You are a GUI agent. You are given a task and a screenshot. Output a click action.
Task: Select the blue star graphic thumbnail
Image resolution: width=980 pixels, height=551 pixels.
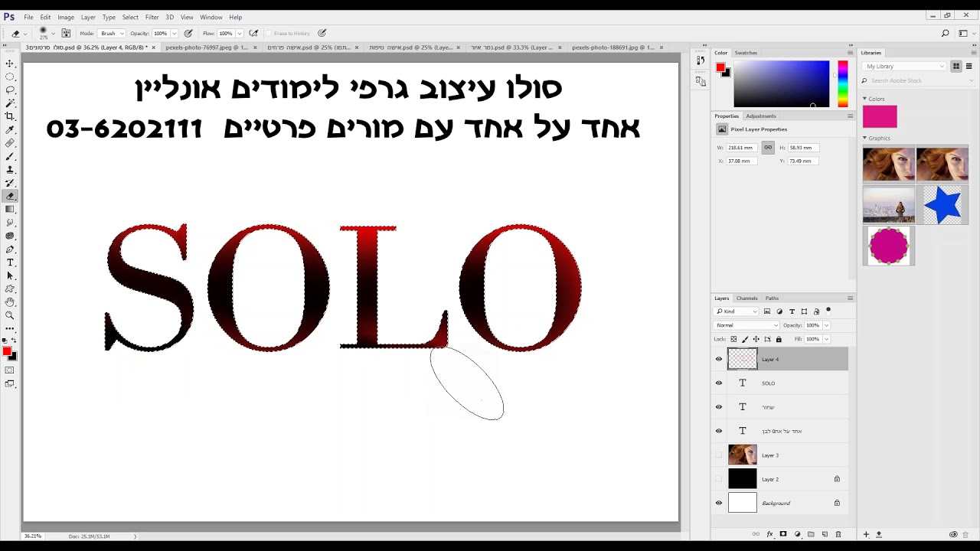(x=942, y=204)
